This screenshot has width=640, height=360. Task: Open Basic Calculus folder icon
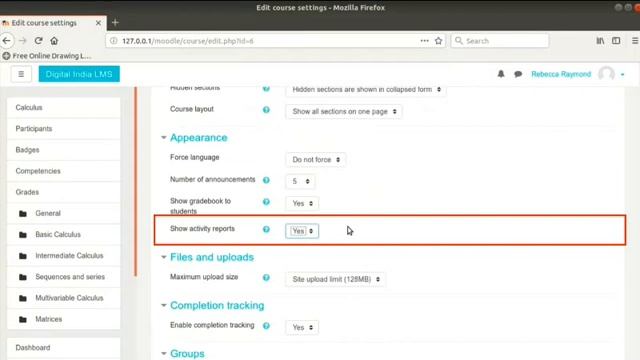click(23, 235)
